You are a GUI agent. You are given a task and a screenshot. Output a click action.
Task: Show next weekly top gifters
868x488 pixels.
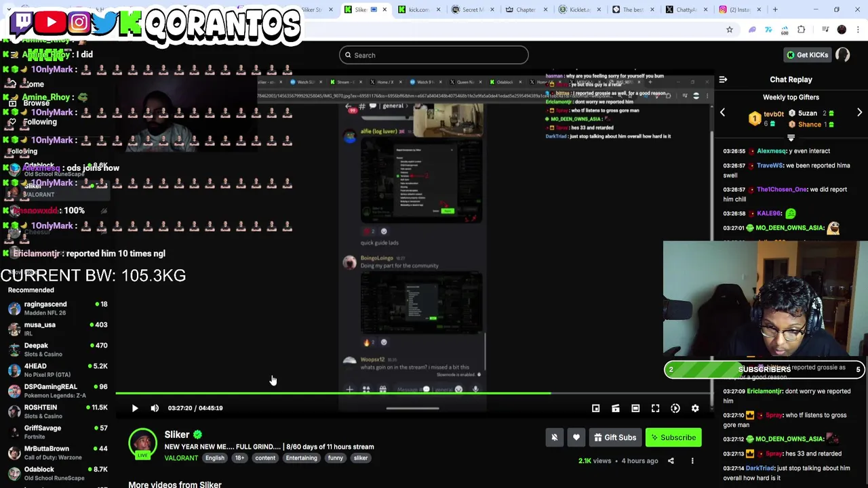(x=859, y=113)
